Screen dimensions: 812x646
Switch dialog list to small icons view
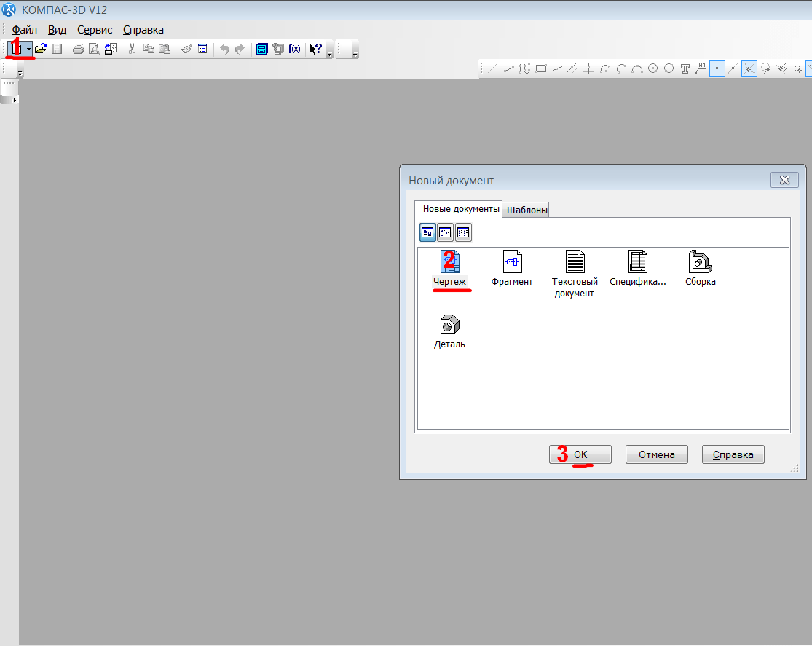pos(446,232)
